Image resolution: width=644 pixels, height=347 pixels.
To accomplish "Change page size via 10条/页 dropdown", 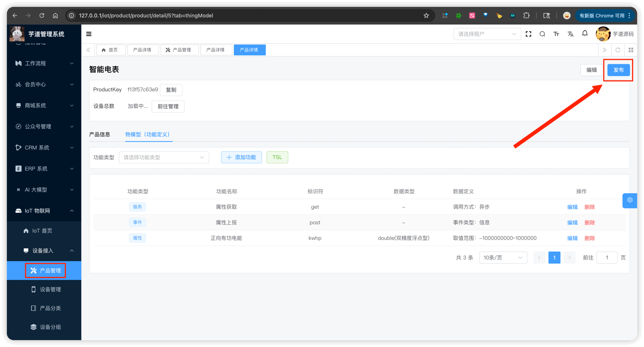I will [x=503, y=257].
